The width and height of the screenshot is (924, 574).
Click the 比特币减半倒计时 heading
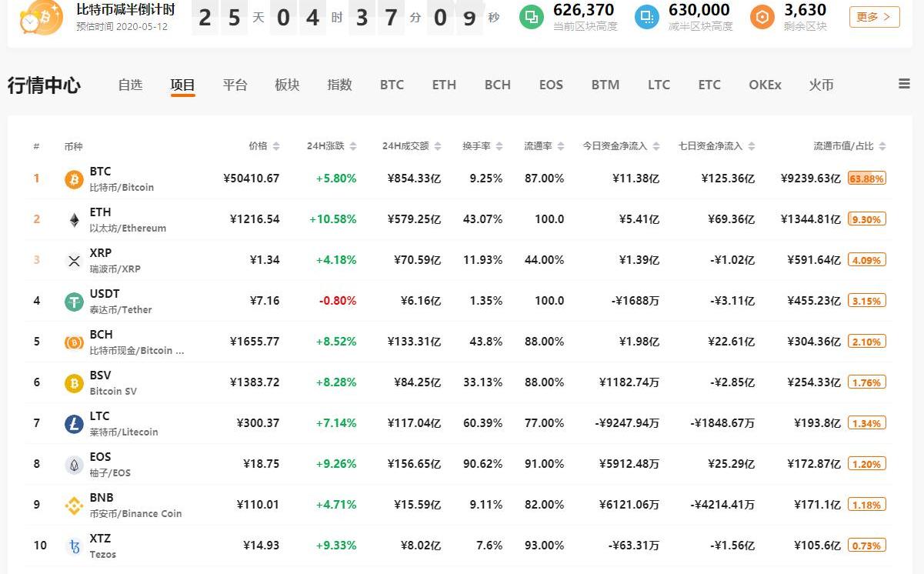click(125, 10)
